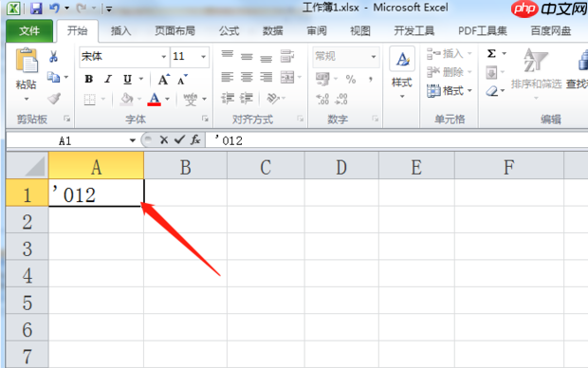Open the font color dropdown arrow
The height and width of the screenshot is (368, 588).
(167, 100)
